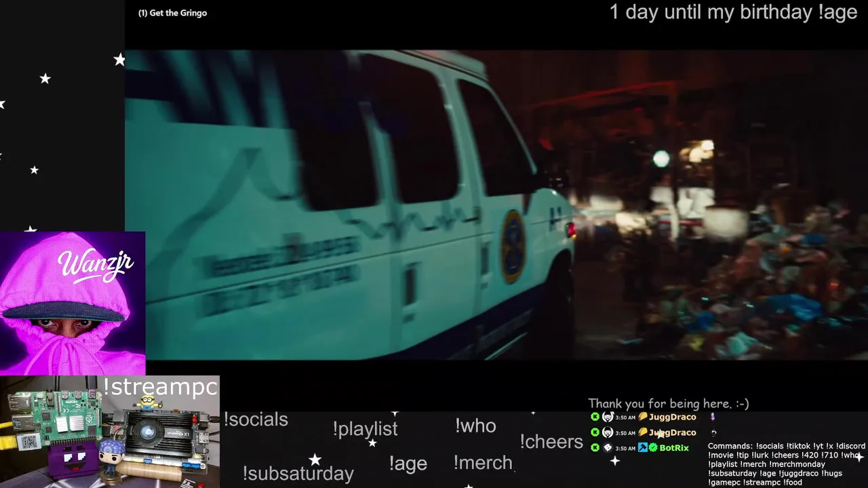Click the large !playlist command label
This screenshot has height=488, width=868.
coord(365,429)
